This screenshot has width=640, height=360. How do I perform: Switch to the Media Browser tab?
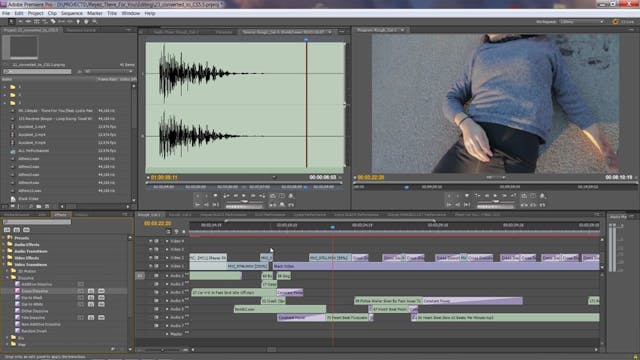17,214
